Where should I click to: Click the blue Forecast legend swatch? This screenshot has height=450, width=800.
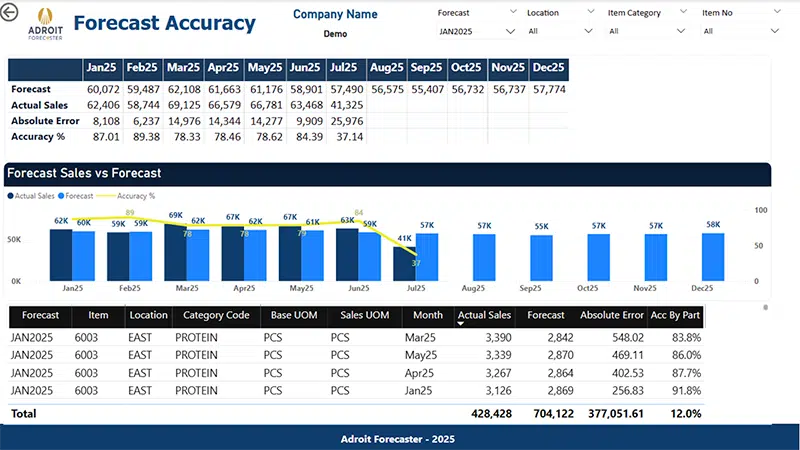click(x=61, y=196)
